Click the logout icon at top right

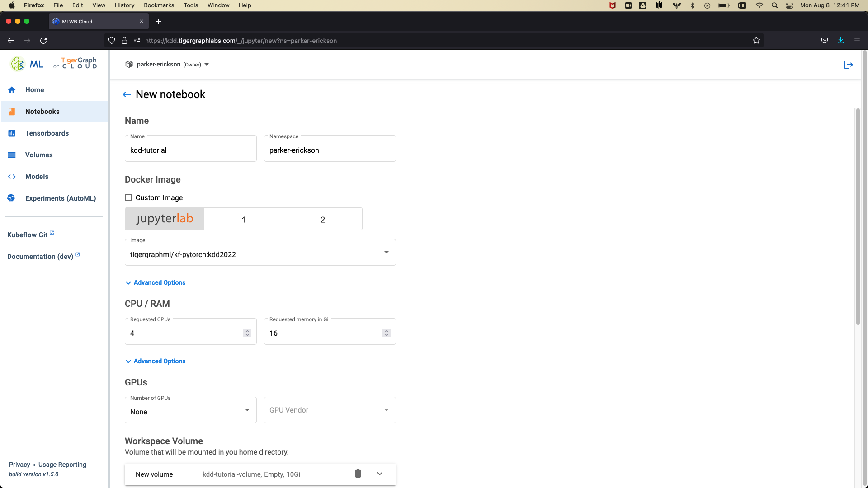[x=848, y=65]
